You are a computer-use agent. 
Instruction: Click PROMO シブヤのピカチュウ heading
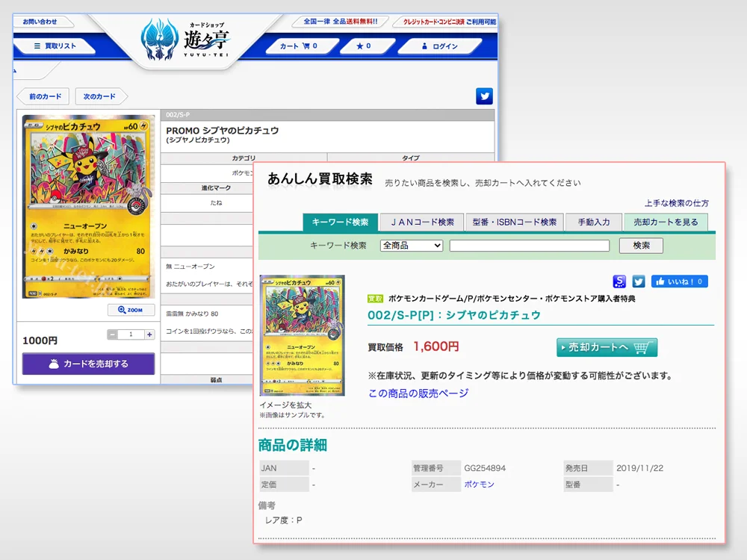(x=222, y=131)
